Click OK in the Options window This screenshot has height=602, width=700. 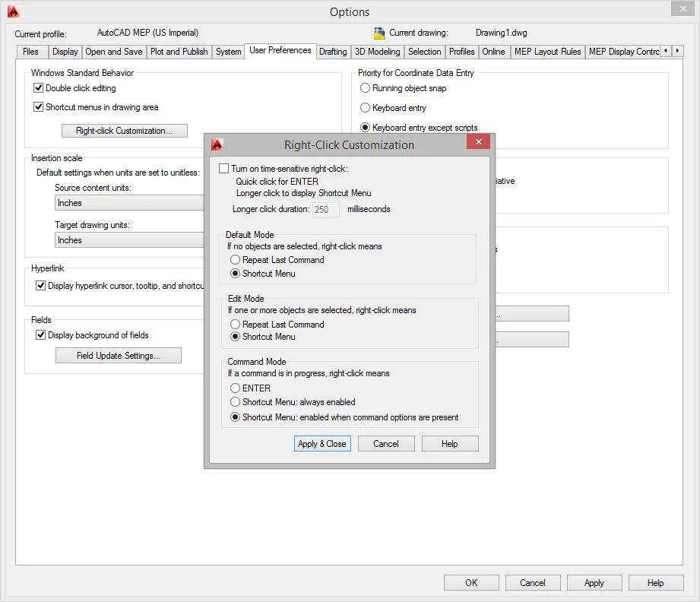pos(471,583)
